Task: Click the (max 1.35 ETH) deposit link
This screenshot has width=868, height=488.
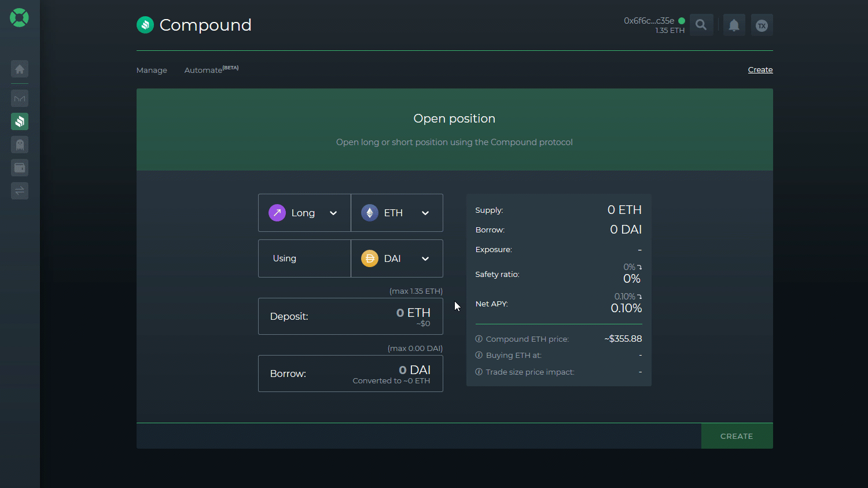Action: point(416,291)
